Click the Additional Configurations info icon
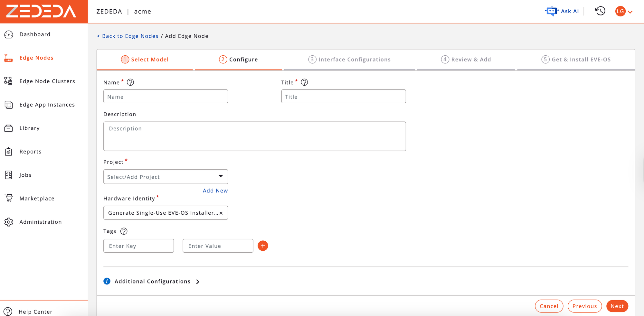The image size is (644, 316). (107, 281)
